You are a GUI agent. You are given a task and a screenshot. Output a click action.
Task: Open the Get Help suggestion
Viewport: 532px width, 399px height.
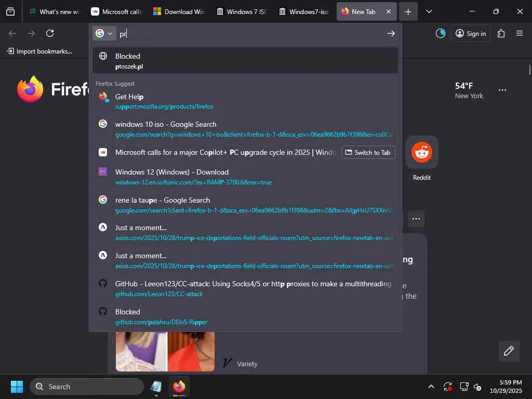(245, 101)
